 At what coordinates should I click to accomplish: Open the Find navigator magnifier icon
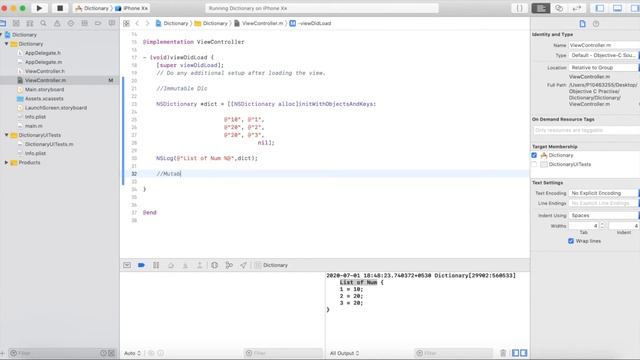pyautogui.click(x=43, y=23)
